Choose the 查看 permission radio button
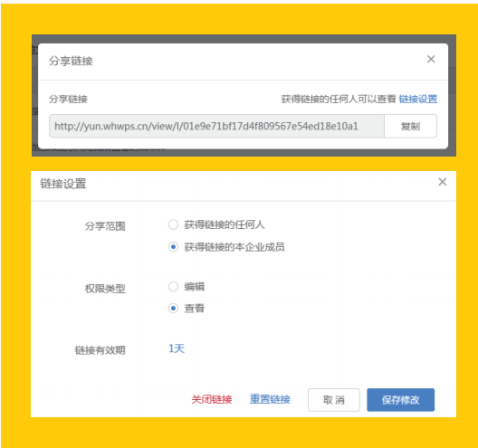Image resolution: width=478 pixels, height=448 pixels. tap(173, 309)
